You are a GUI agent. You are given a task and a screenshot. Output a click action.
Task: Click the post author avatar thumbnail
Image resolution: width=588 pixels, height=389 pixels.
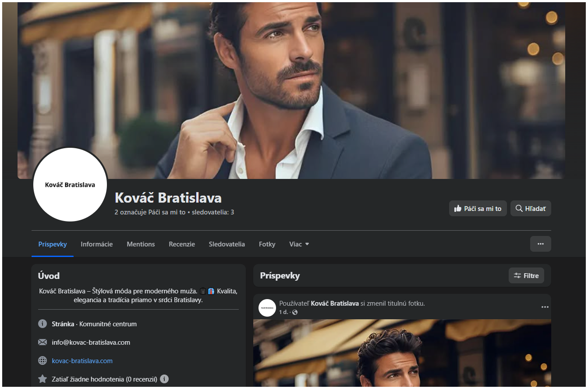(x=267, y=308)
